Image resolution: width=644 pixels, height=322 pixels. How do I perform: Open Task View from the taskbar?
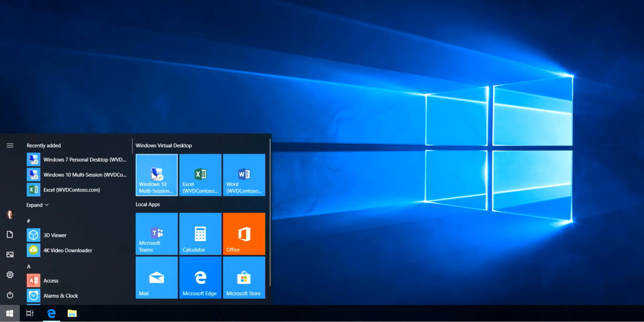(x=29, y=313)
